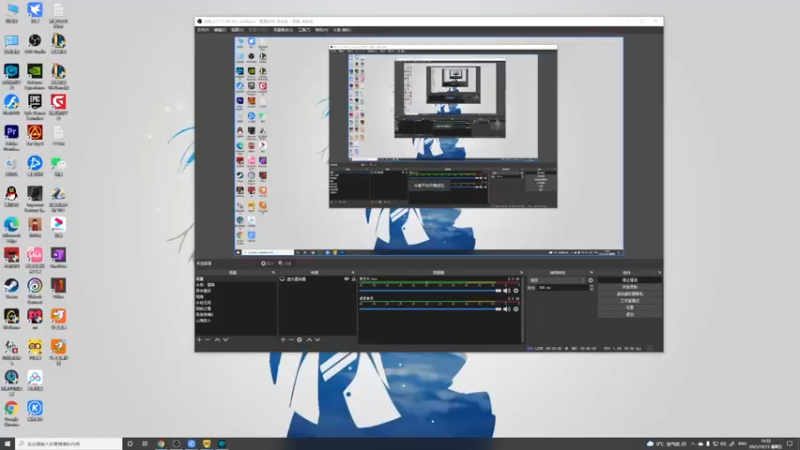Move the selected source up
800x450 pixels.
point(309,340)
